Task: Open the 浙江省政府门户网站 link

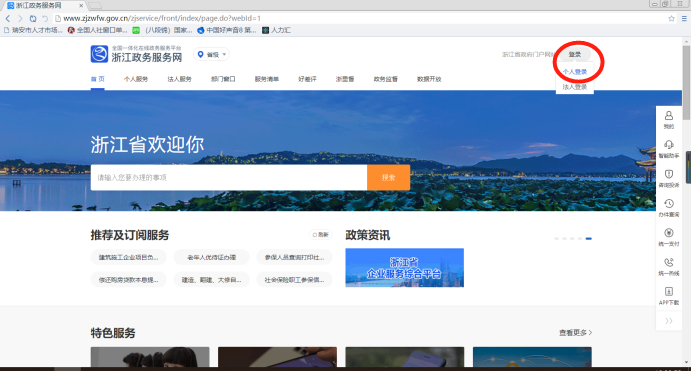Action: click(x=528, y=55)
